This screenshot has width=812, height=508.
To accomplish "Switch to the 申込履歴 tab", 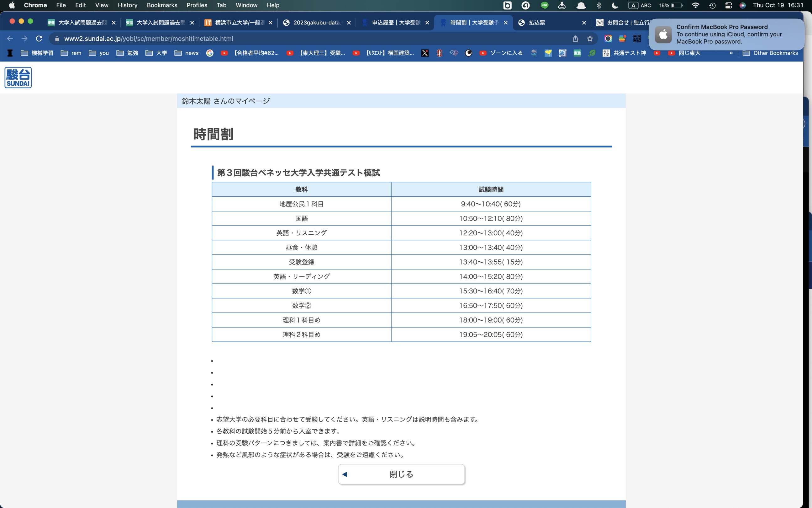I will (395, 23).
